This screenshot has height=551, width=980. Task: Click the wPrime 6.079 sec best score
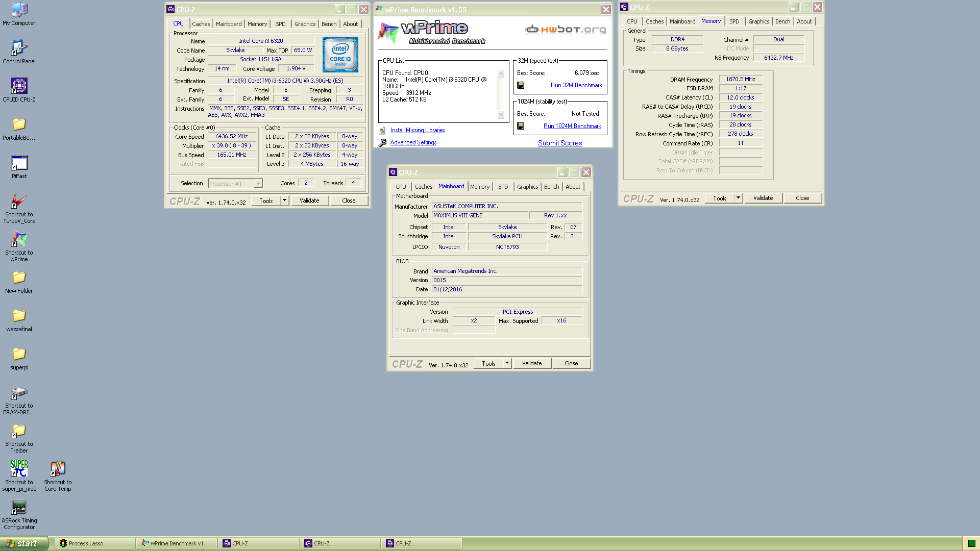pos(586,73)
